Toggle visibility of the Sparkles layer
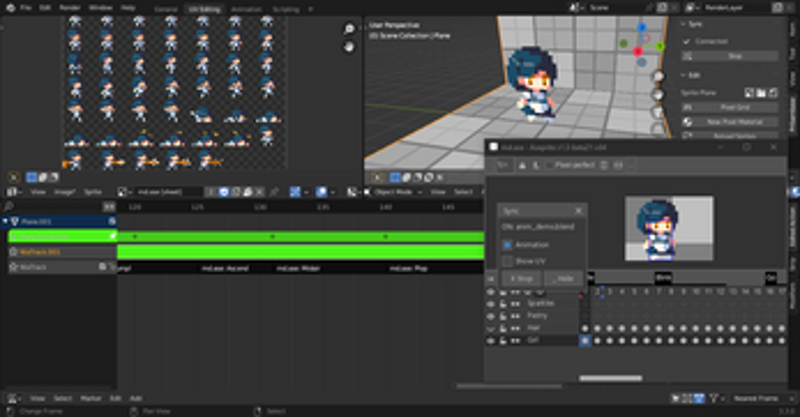The height and width of the screenshot is (417, 800). coord(491,304)
